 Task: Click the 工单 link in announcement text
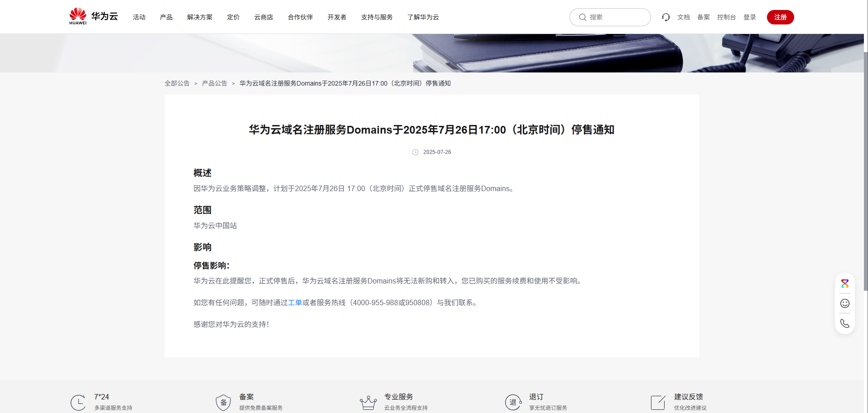pyautogui.click(x=295, y=303)
